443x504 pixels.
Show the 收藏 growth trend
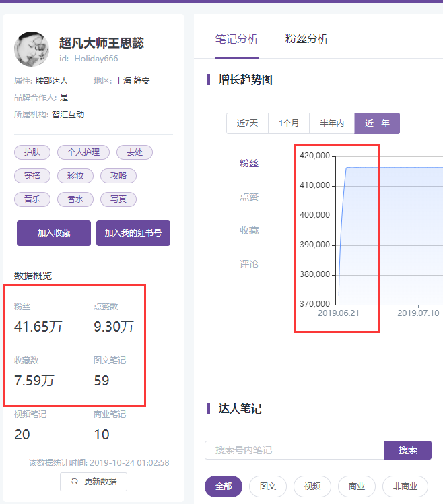(249, 230)
